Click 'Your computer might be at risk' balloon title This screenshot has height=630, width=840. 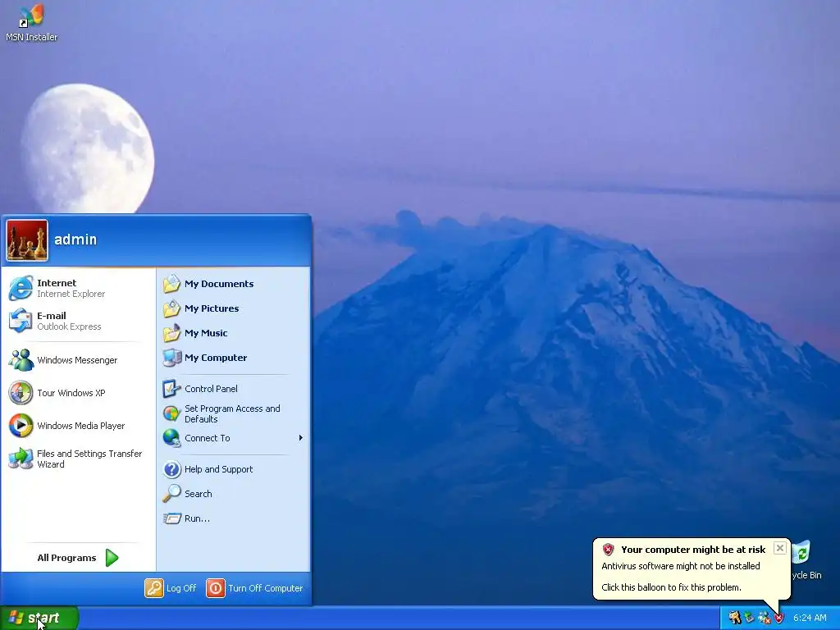(x=693, y=550)
